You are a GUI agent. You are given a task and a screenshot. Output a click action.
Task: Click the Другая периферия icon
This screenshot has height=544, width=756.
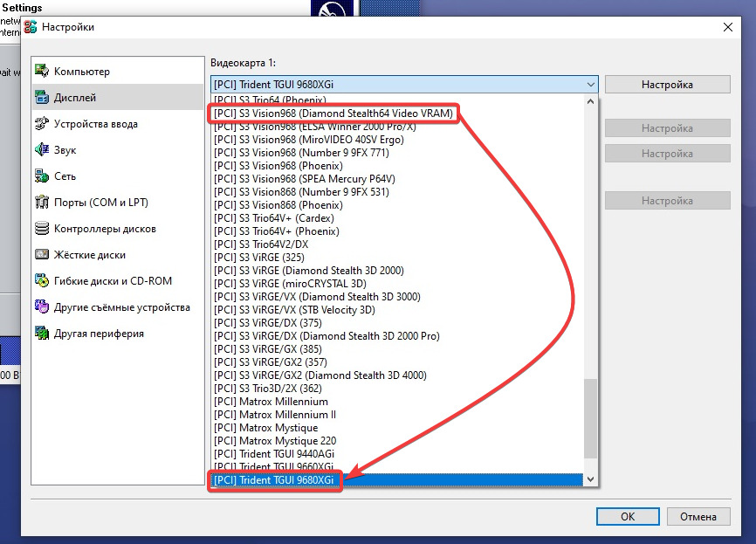42,333
